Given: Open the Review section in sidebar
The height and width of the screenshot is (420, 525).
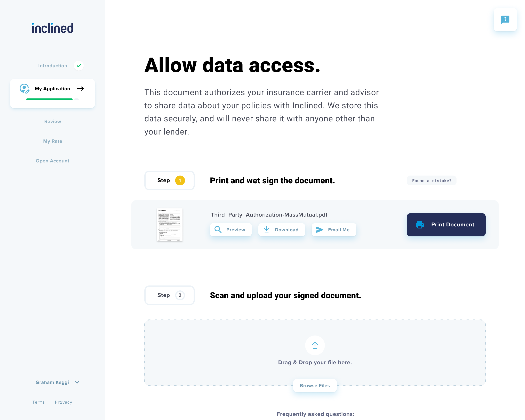Looking at the screenshot, I should point(52,121).
